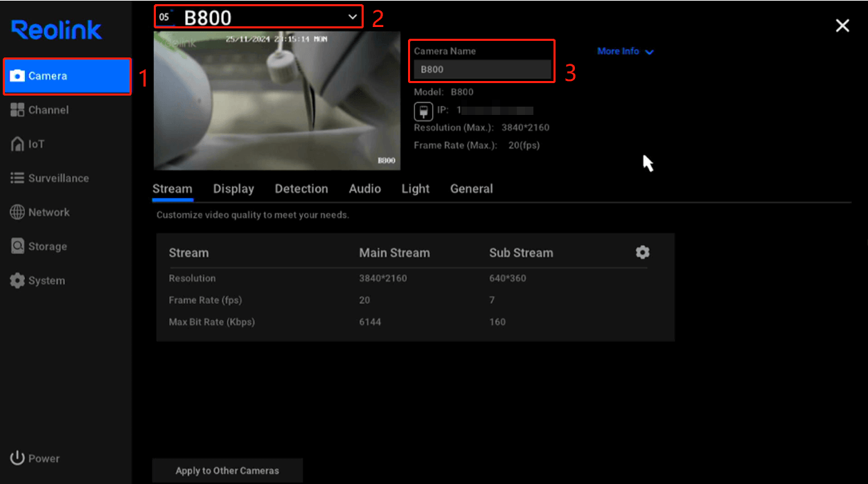The height and width of the screenshot is (484, 868).
Task: Click the Camera Name input field
Action: [482, 69]
